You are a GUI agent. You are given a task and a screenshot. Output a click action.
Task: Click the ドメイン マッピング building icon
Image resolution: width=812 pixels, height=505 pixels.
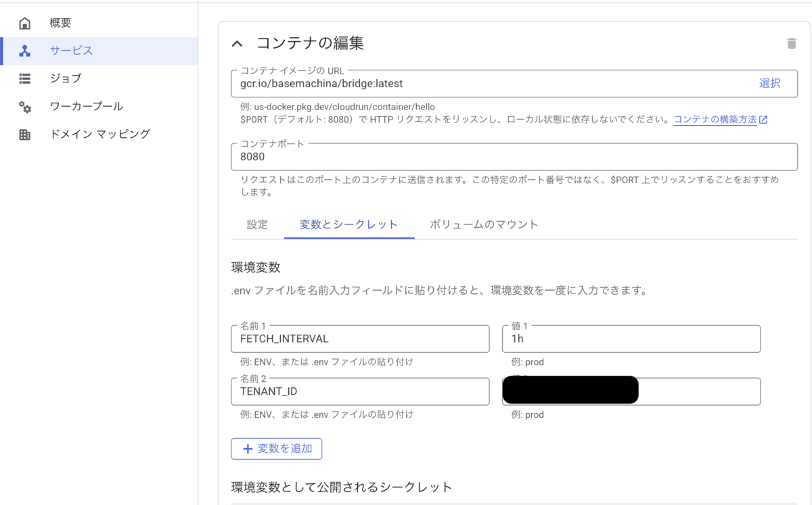tap(25, 135)
